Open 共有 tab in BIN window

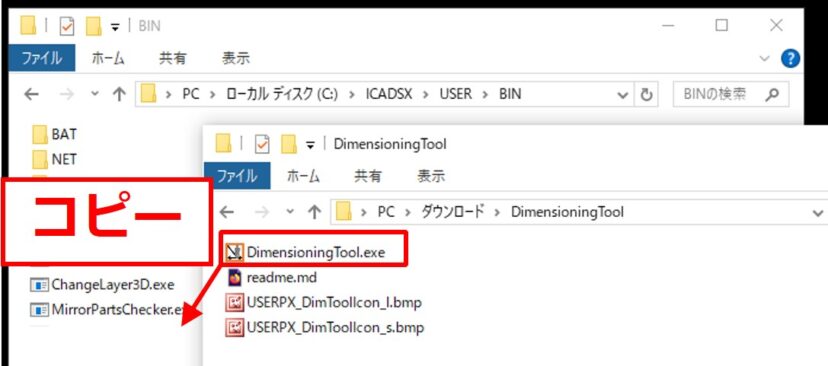(x=172, y=58)
